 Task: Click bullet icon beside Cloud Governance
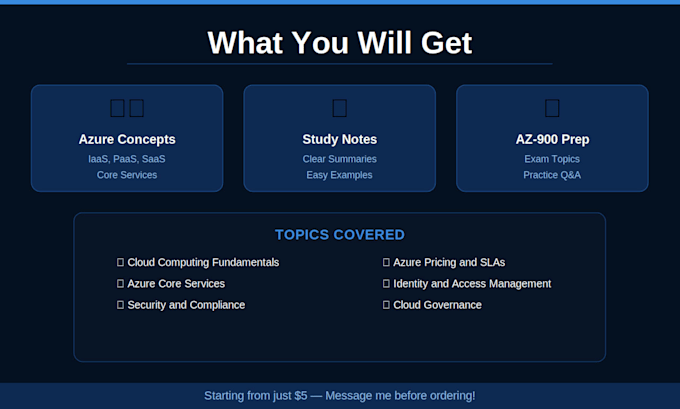(x=386, y=305)
